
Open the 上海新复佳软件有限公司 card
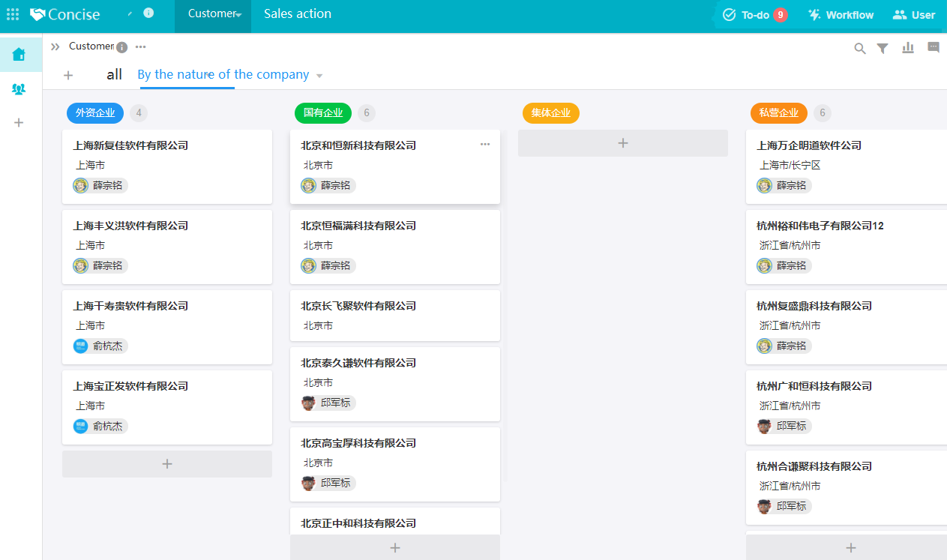click(x=166, y=166)
